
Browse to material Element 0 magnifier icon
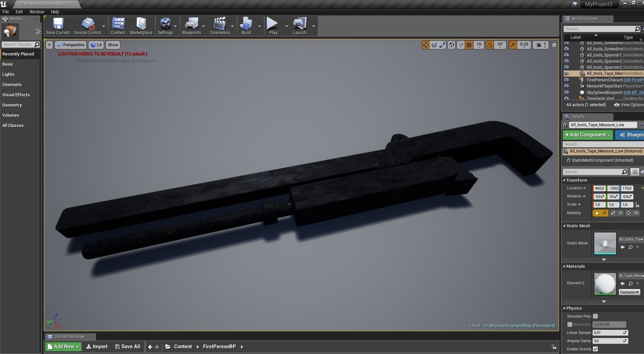pos(630,284)
